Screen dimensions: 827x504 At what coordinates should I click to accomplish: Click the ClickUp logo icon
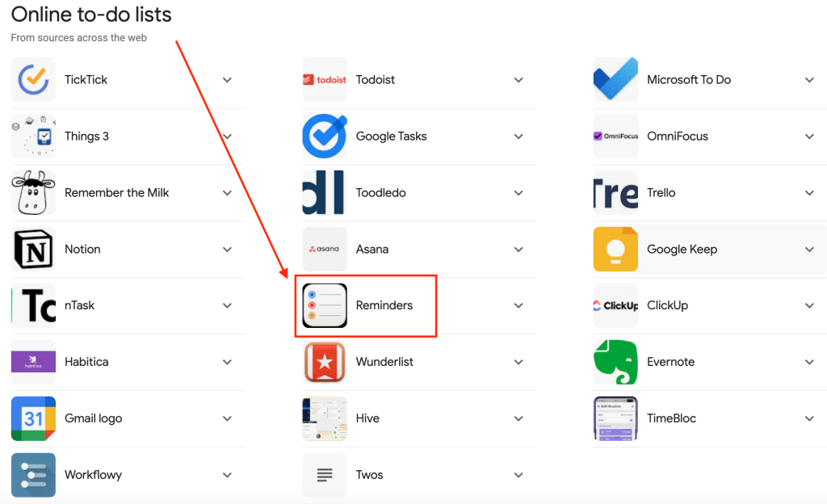coord(615,305)
